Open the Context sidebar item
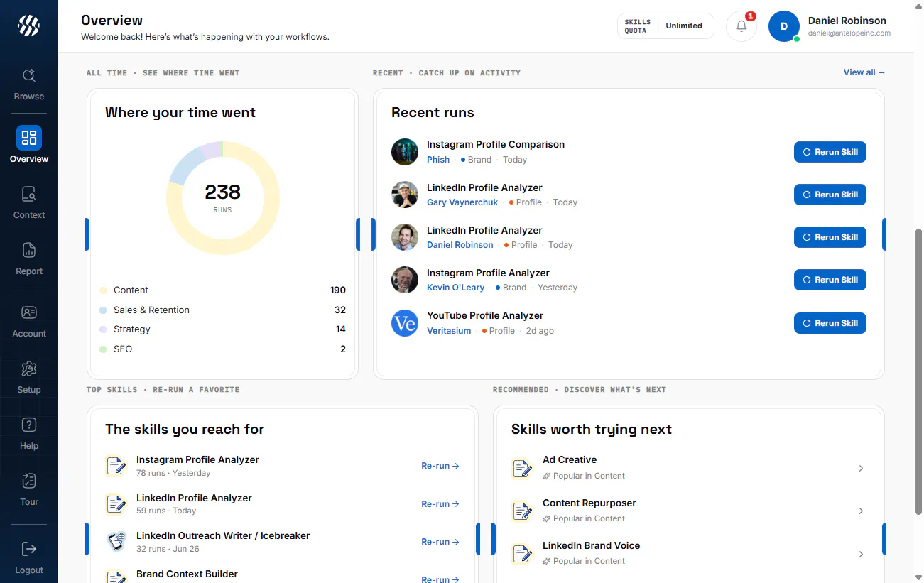This screenshot has height=583, width=924. 29,203
